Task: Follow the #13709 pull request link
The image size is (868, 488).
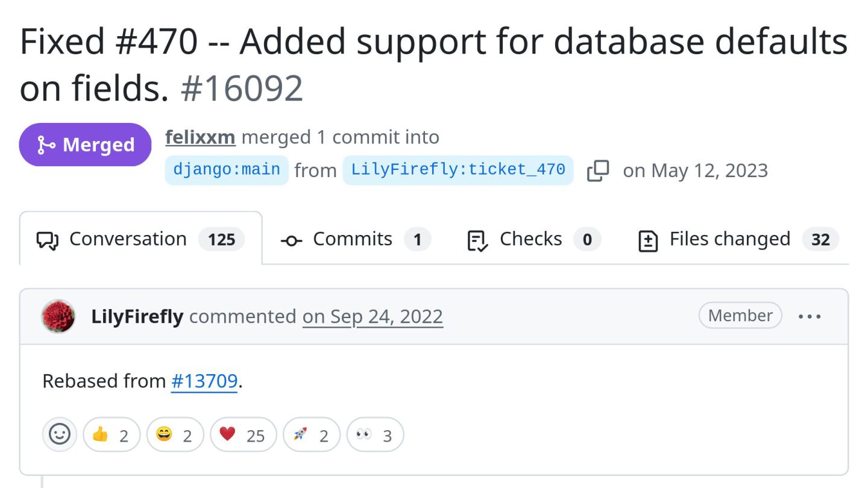Action: coord(204,381)
